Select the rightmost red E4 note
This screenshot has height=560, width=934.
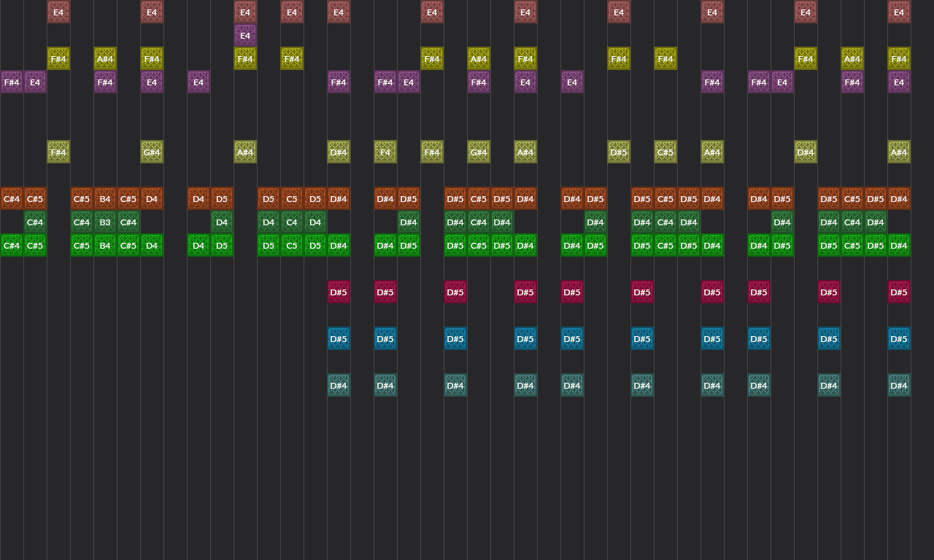click(x=899, y=12)
